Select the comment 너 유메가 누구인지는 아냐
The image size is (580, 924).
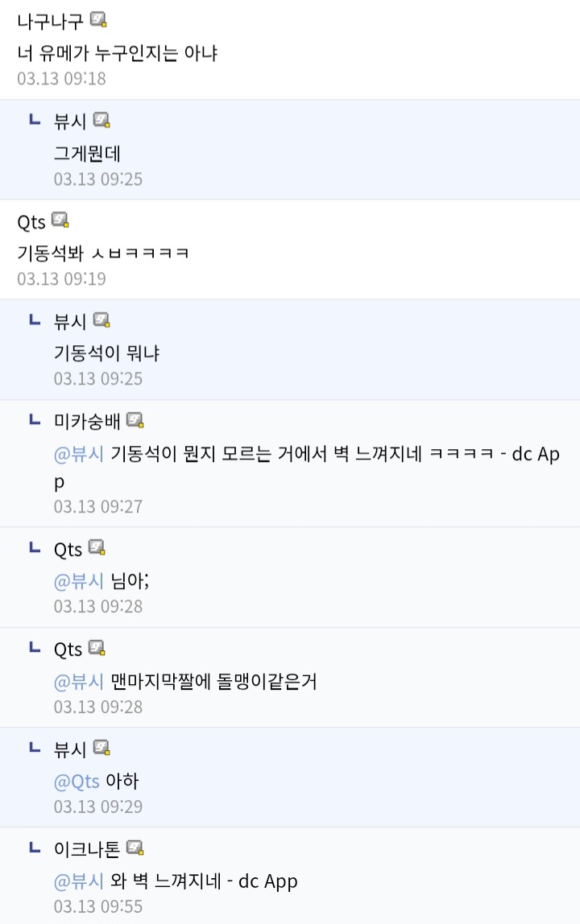point(118,54)
